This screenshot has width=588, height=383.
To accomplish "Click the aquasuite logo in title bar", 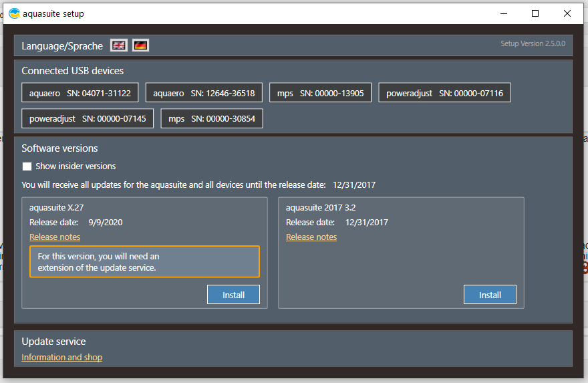I will (x=14, y=13).
